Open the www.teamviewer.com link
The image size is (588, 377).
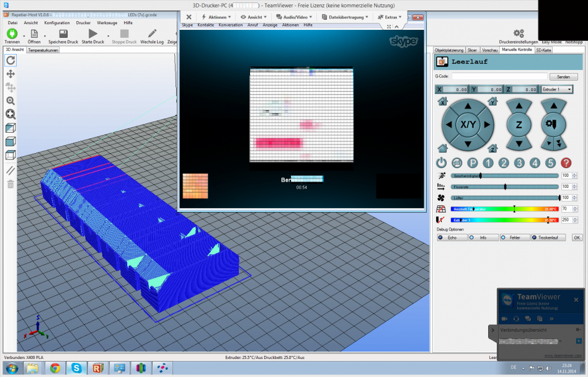pos(563,355)
